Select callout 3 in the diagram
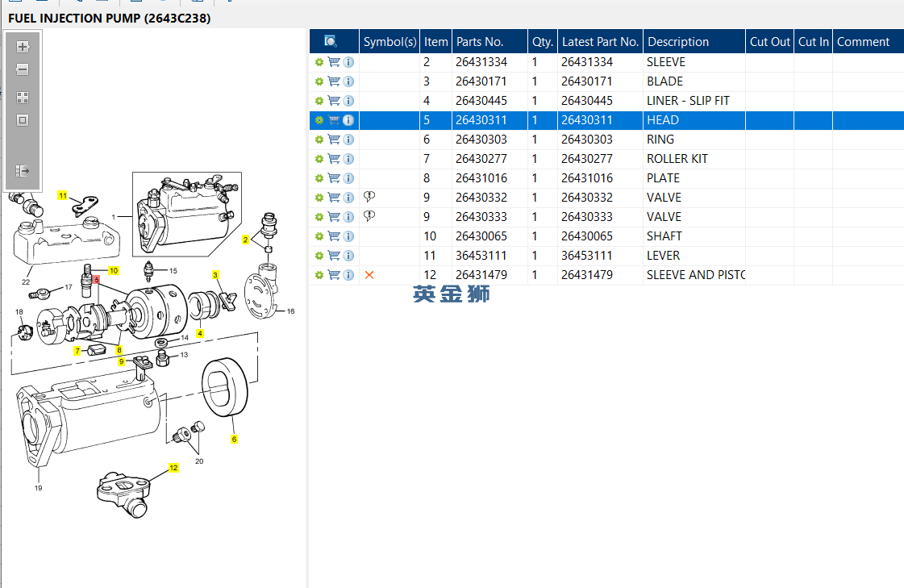 click(215, 275)
